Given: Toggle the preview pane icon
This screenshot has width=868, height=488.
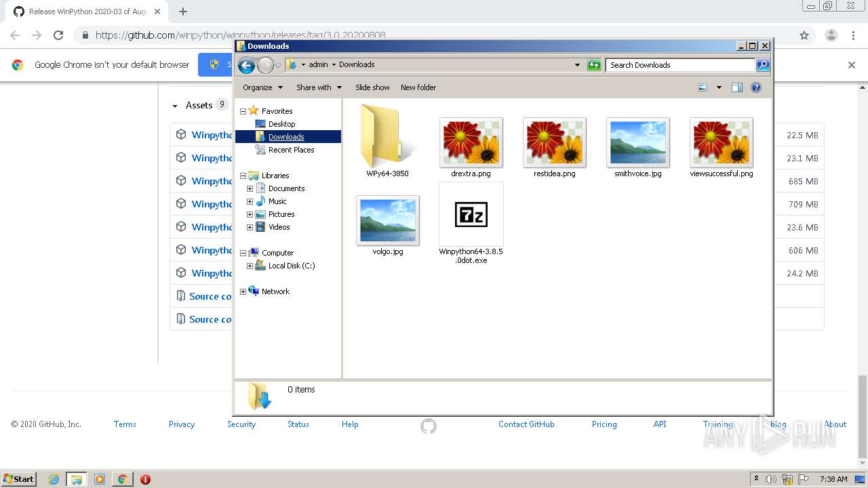Looking at the screenshot, I should pos(737,87).
